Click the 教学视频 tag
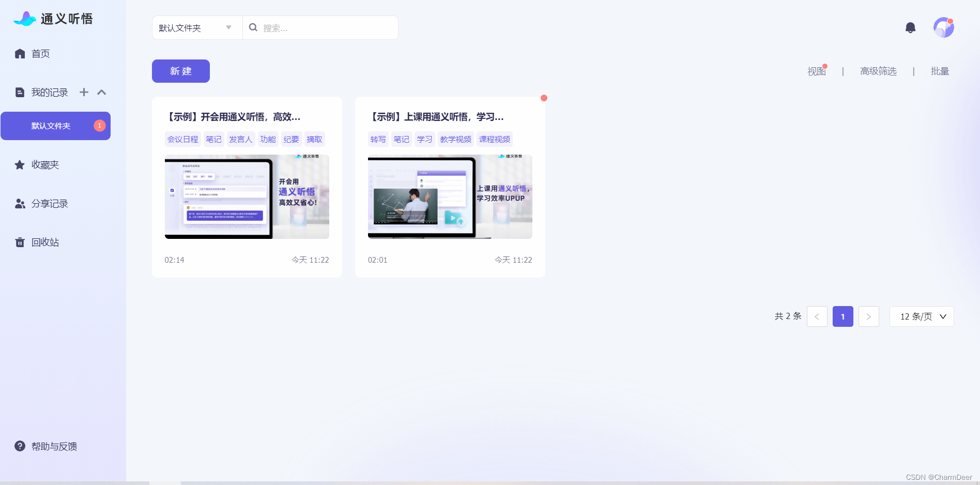 [x=455, y=139]
